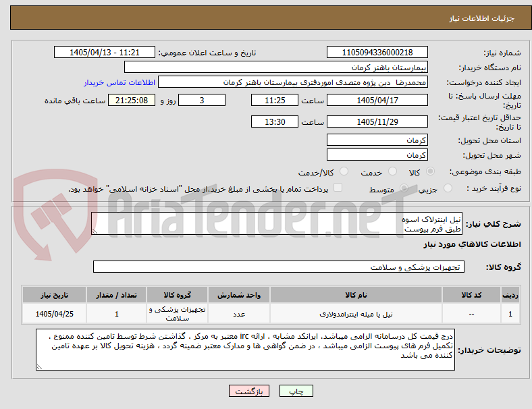Click the توضیحات خریدار label
This screenshot has width=532, height=409.
489,350
